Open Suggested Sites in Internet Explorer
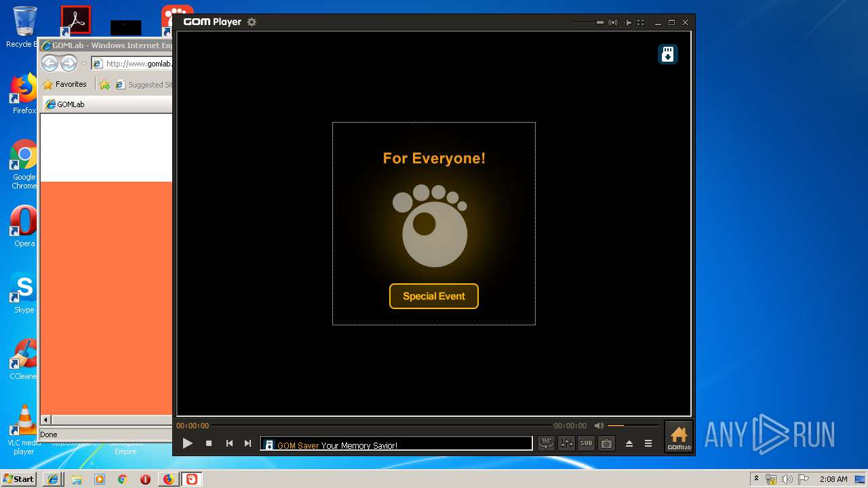Image resolution: width=868 pixels, height=488 pixels. tap(144, 85)
